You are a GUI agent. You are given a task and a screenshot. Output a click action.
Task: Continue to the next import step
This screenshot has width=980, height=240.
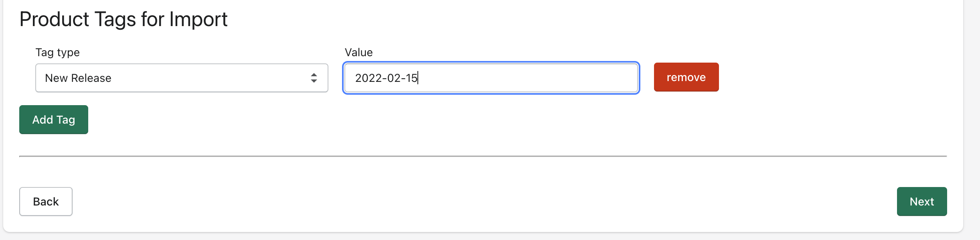921,201
